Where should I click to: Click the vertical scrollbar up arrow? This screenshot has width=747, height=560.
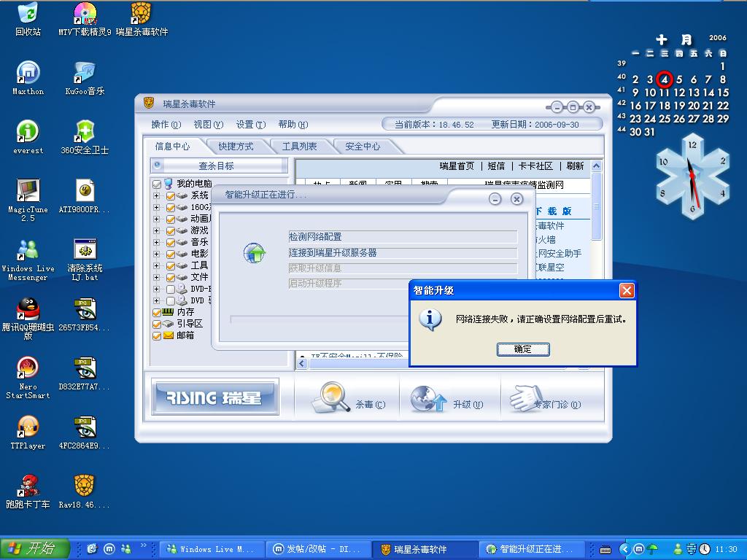(596, 166)
